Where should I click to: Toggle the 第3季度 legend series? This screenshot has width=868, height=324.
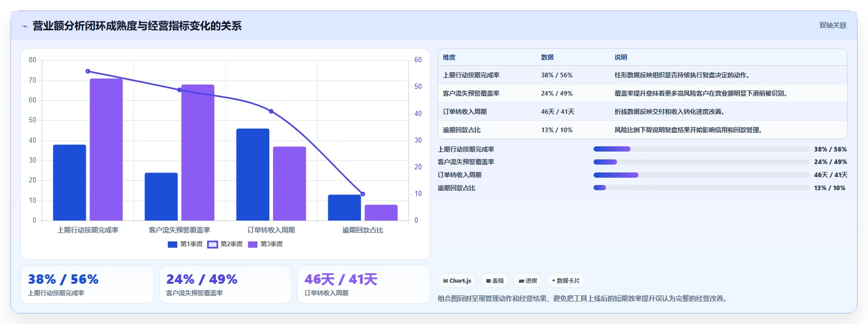265,244
